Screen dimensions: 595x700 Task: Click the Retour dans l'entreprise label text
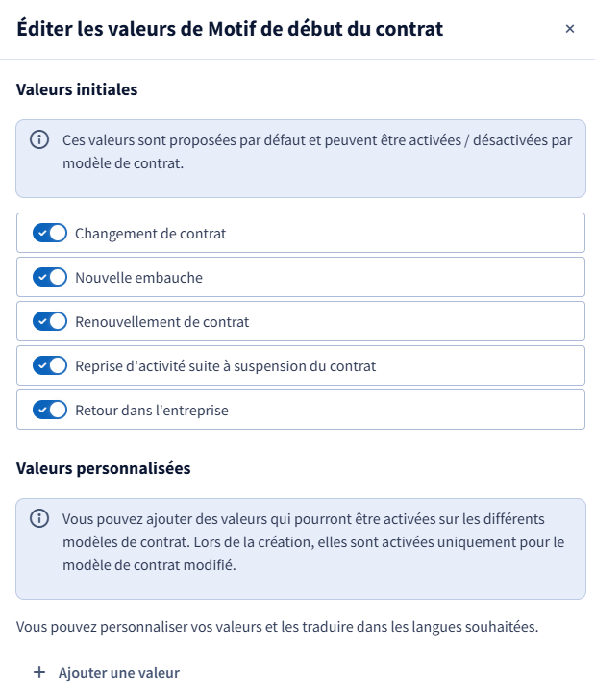pyautogui.click(x=152, y=411)
